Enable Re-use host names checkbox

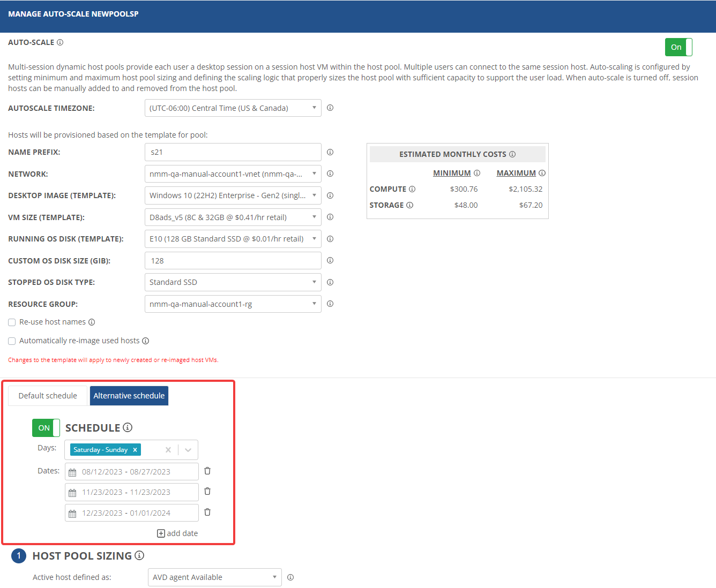click(x=12, y=322)
